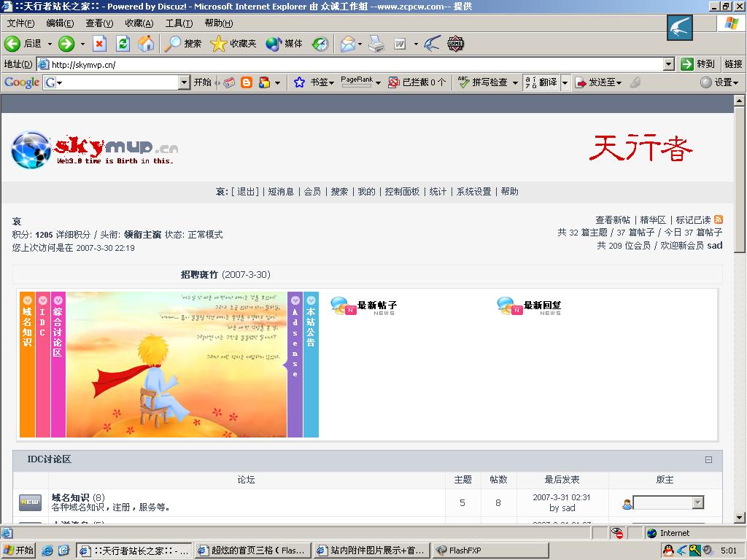Open the 系统设置 link

point(473,192)
